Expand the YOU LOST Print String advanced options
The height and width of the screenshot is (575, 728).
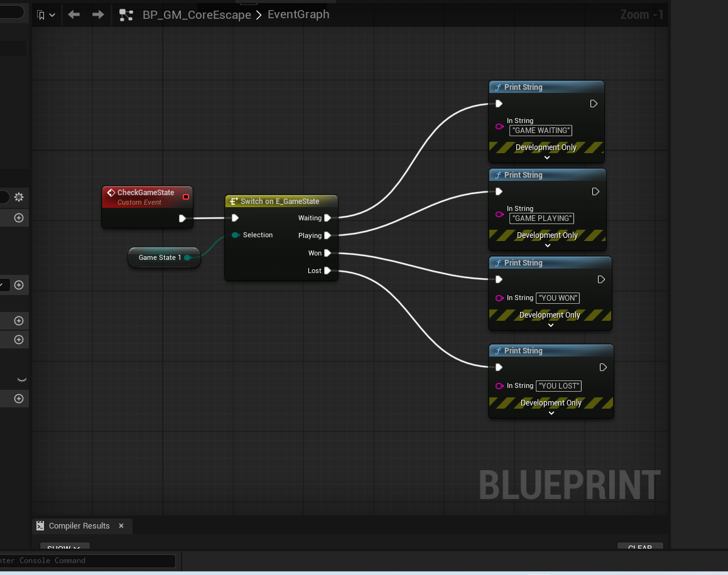[551, 413]
